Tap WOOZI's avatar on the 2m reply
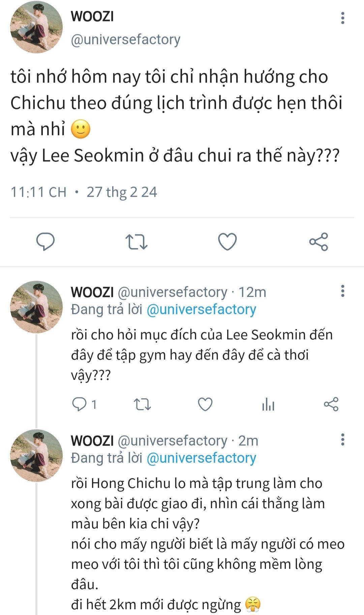The width and height of the screenshot is (364, 615). (36, 456)
